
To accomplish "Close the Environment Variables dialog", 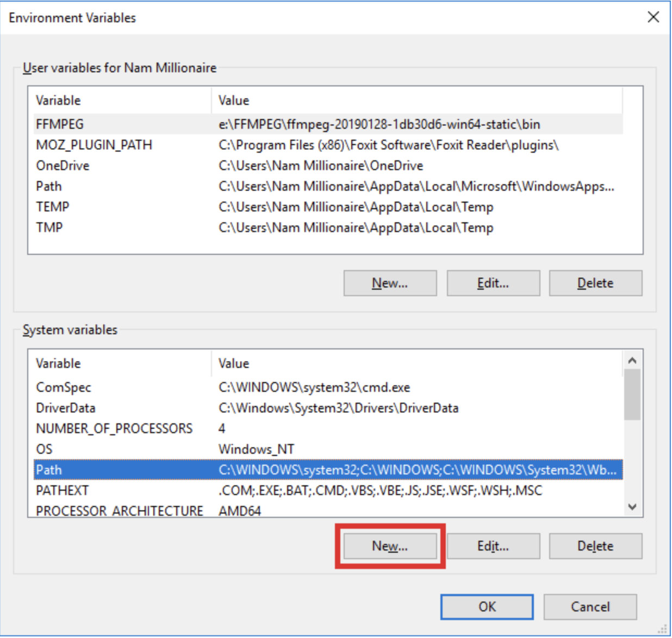I will tap(654, 17).
